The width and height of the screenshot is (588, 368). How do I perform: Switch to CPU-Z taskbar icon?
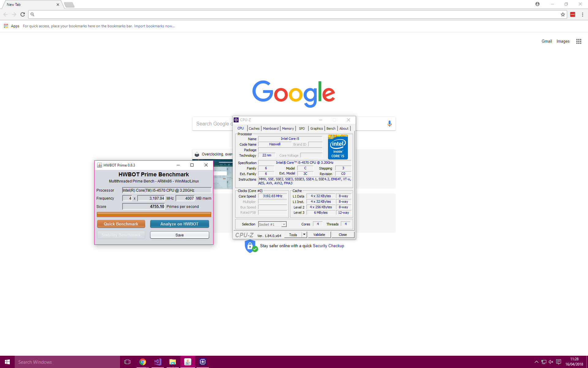[x=202, y=362]
